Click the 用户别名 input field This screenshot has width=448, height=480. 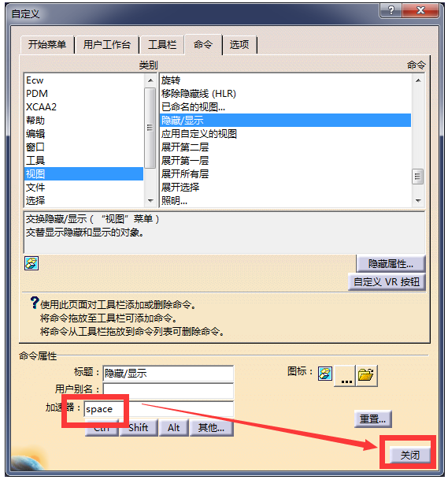pyautogui.click(x=168, y=390)
